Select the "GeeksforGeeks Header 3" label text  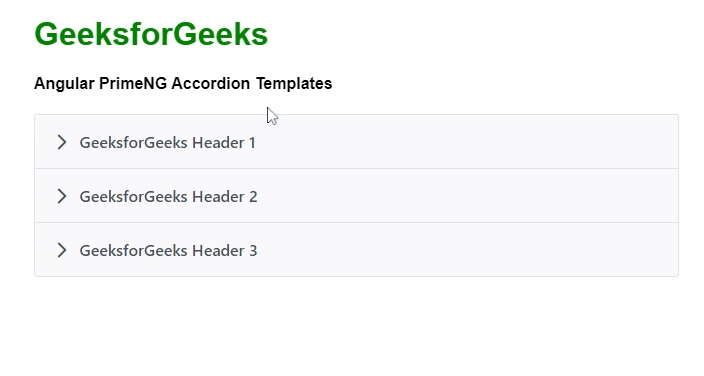(168, 251)
